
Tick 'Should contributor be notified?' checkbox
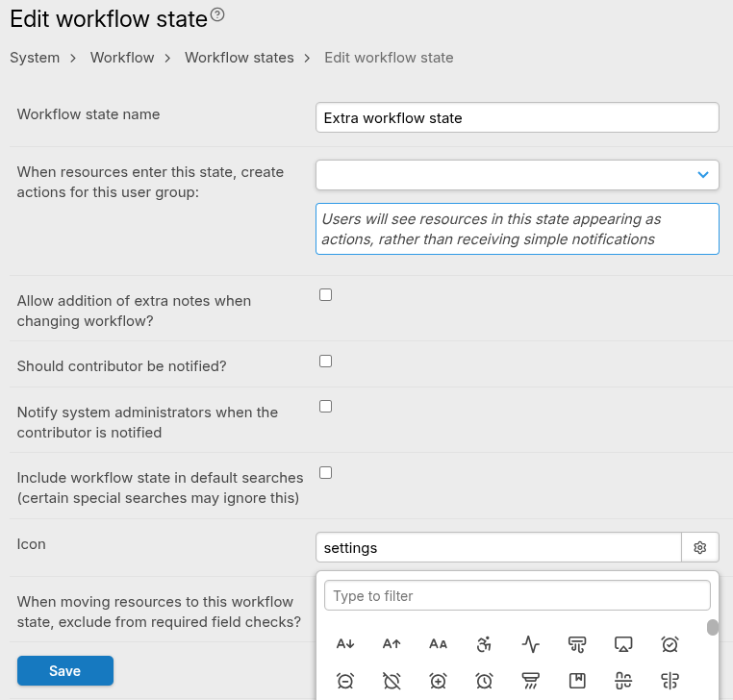[x=326, y=362]
